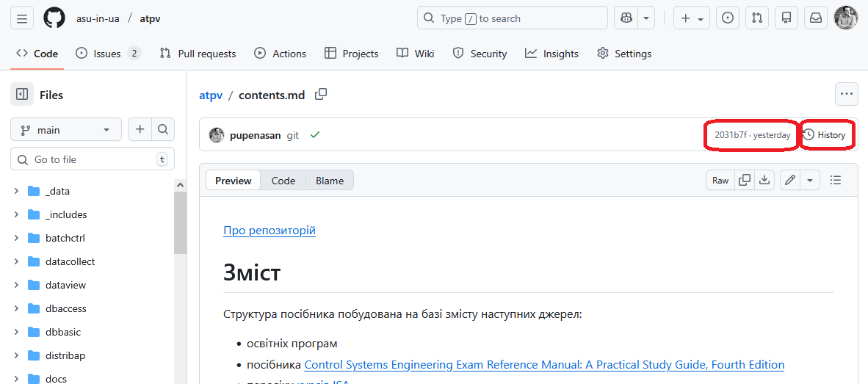
Task: Expand the batchctrl folder
Action: (x=16, y=238)
